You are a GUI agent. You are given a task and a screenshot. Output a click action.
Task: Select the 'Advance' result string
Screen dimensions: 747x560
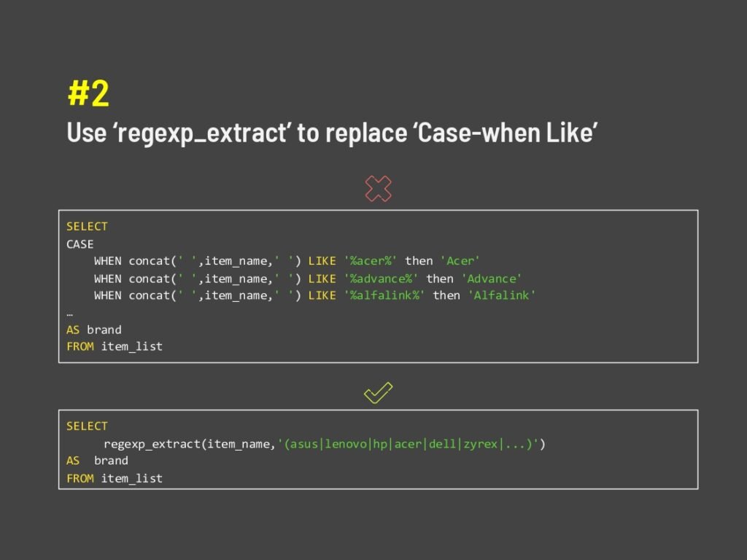pos(491,279)
